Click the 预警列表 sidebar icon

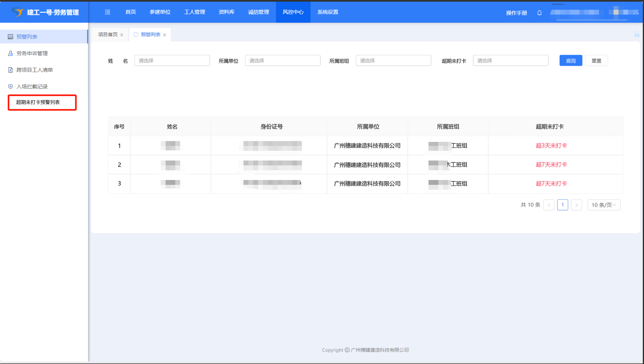coord(11,37)
